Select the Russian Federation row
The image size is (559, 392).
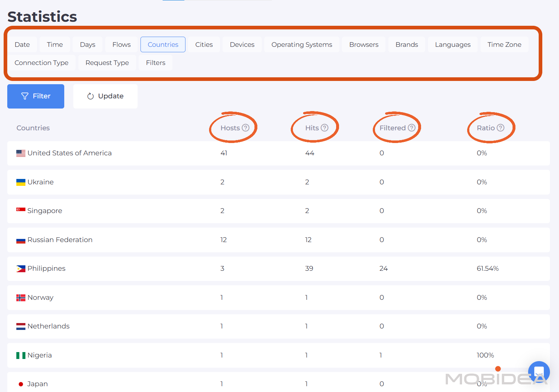(60, 240)
